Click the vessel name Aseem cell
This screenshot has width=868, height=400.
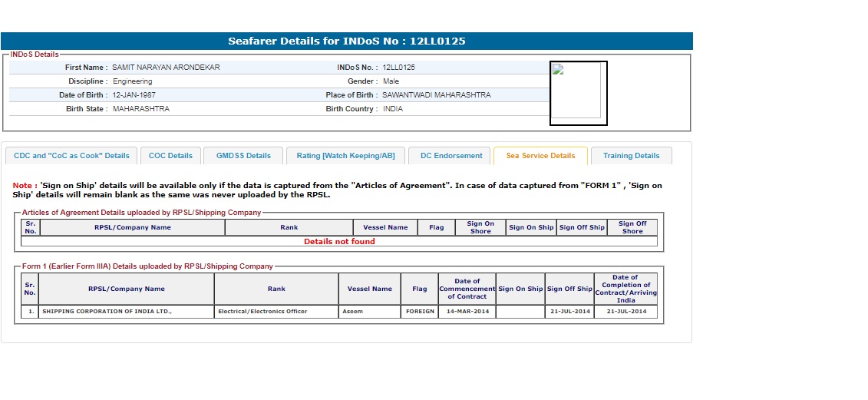(x=353, y=312)
